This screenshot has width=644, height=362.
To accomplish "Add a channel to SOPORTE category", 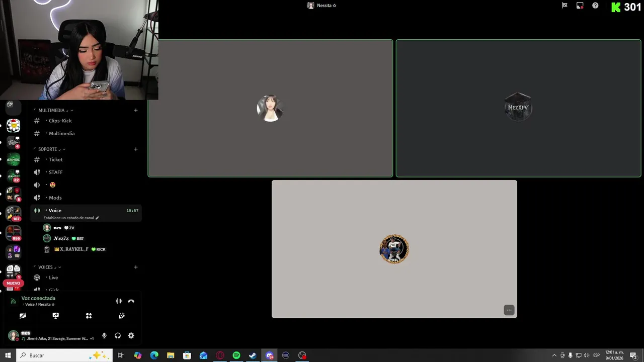I will 136,149.
